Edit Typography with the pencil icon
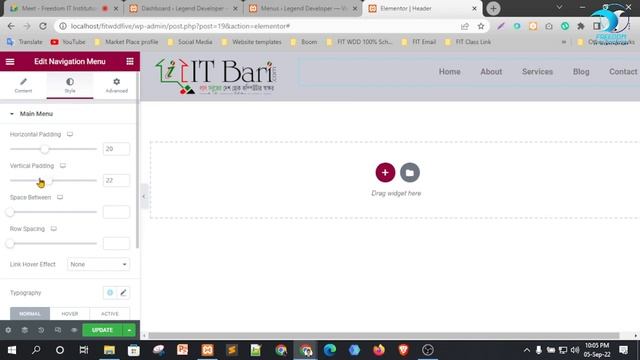This screenshot has height=360, width=640. tap(123, 293)
